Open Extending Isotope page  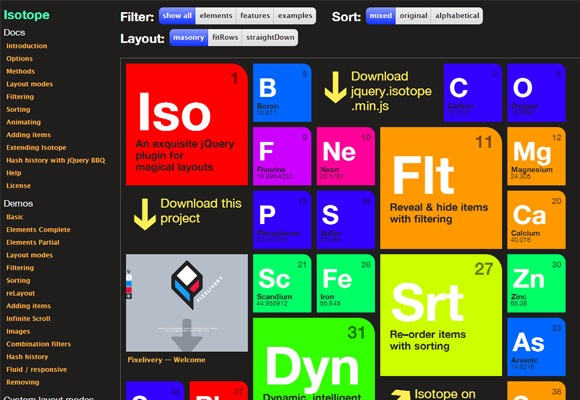click(36, 147)
